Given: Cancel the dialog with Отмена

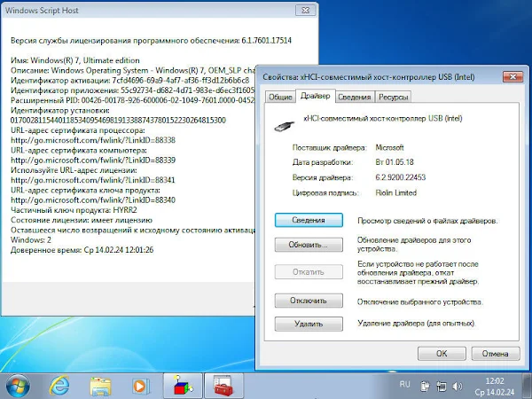Looking at the screenshot, I should 495,354.
